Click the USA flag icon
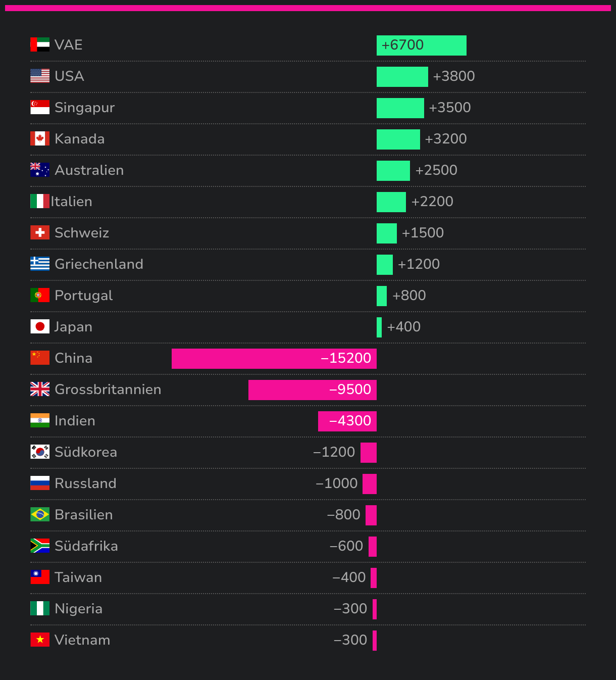The height and width of the screenshot is (680, 616). pyautogui.click(x=40, y=76)
